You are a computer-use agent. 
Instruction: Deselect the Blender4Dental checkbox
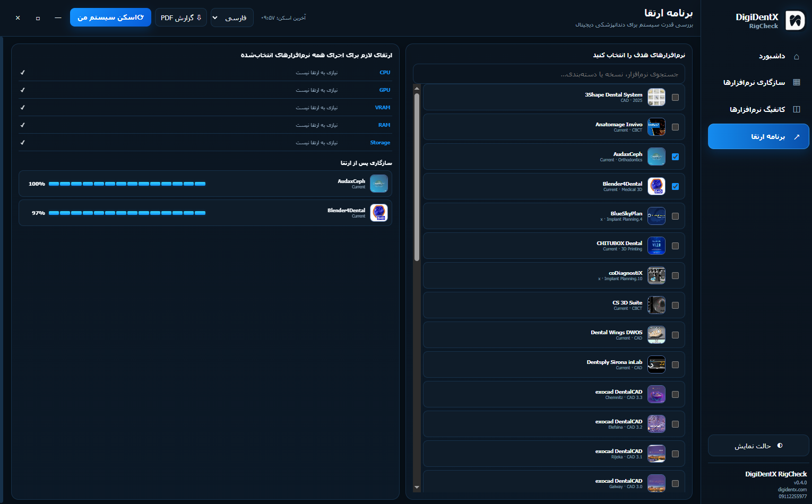click(x=675, y=186)
